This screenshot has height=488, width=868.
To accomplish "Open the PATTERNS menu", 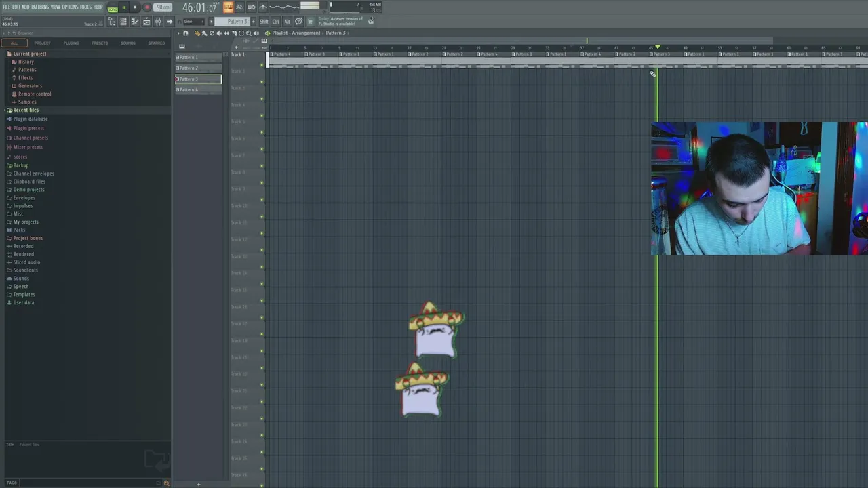I will coord(40,7).
